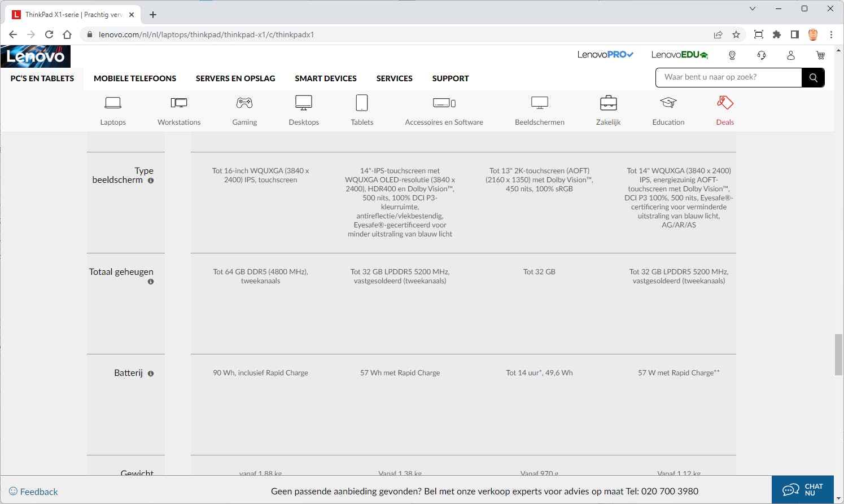844x504 pixels.
Task: Share this page from the address bar
Action: click(x=718, y=34)
